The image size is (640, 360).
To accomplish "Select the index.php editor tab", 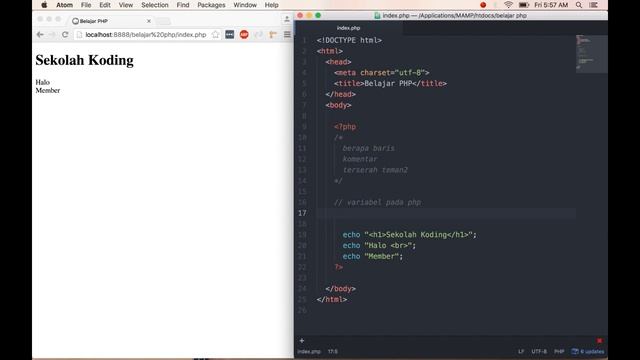I will pos(349,28).
